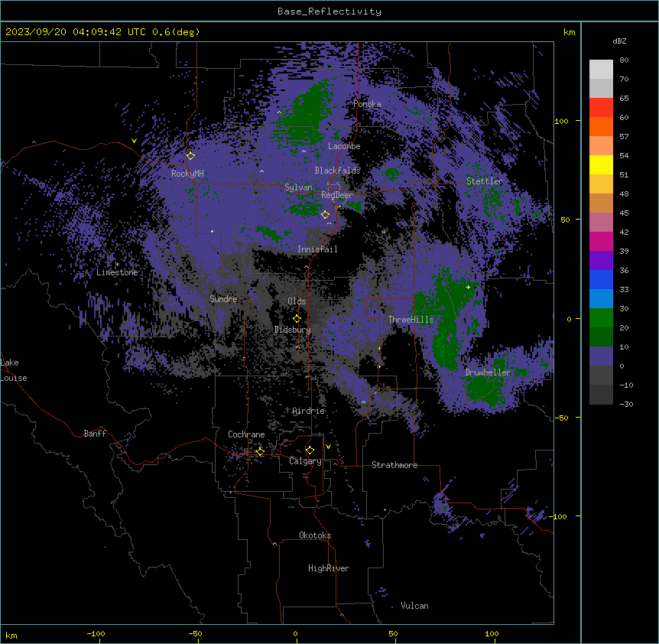Click the Didsbury city label
Screen dimensions: 659x644
(x=293, y=330)
